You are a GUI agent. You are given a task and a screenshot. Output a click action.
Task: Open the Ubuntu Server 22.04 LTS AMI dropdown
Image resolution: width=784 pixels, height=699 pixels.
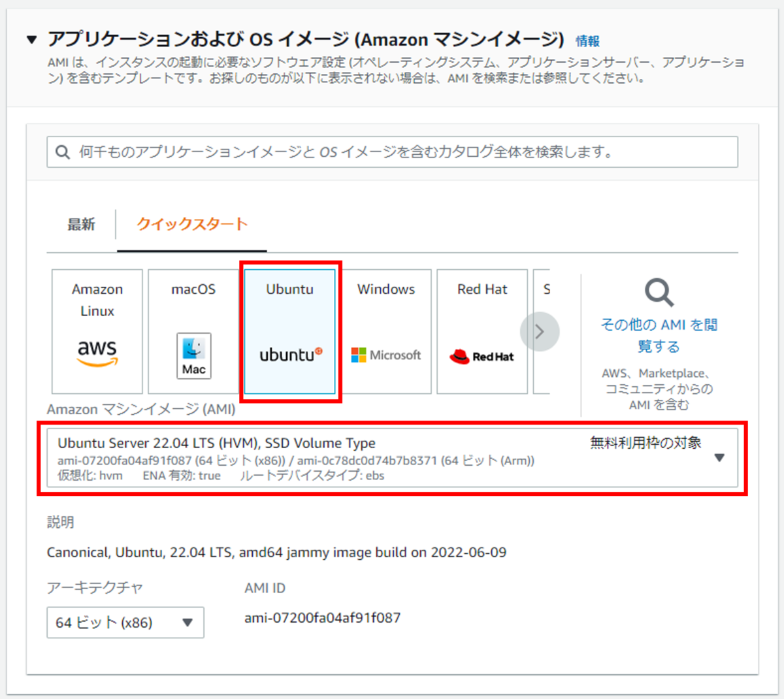pos(392,458)
